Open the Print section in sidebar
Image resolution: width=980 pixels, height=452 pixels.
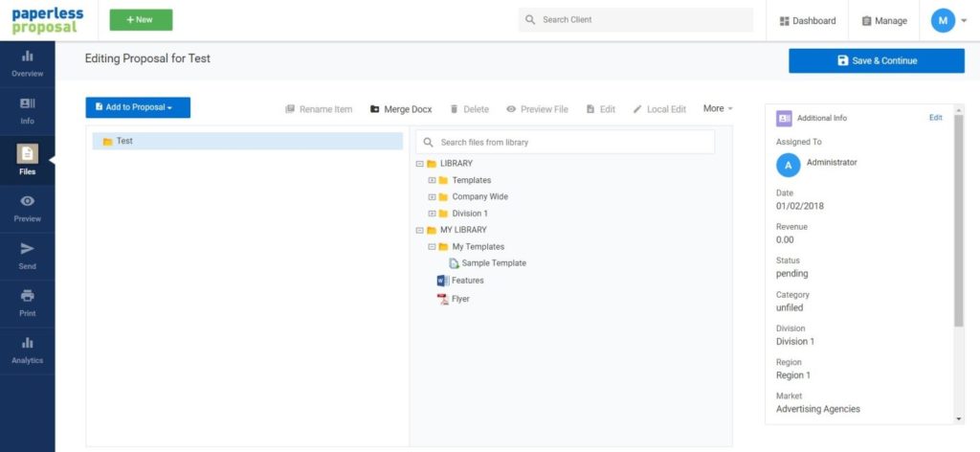pyautogui.click(x=28, y=304)
